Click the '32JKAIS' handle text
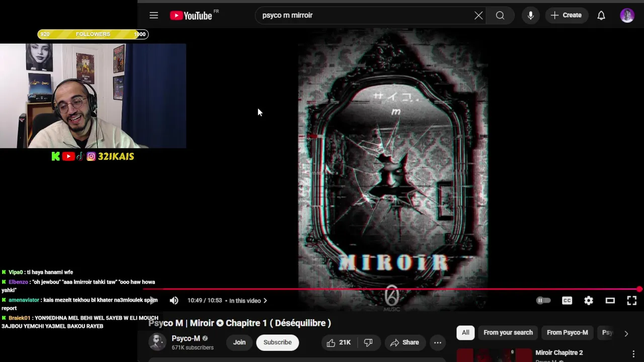Viewport: 644px width, 362px height. point(116,156)
